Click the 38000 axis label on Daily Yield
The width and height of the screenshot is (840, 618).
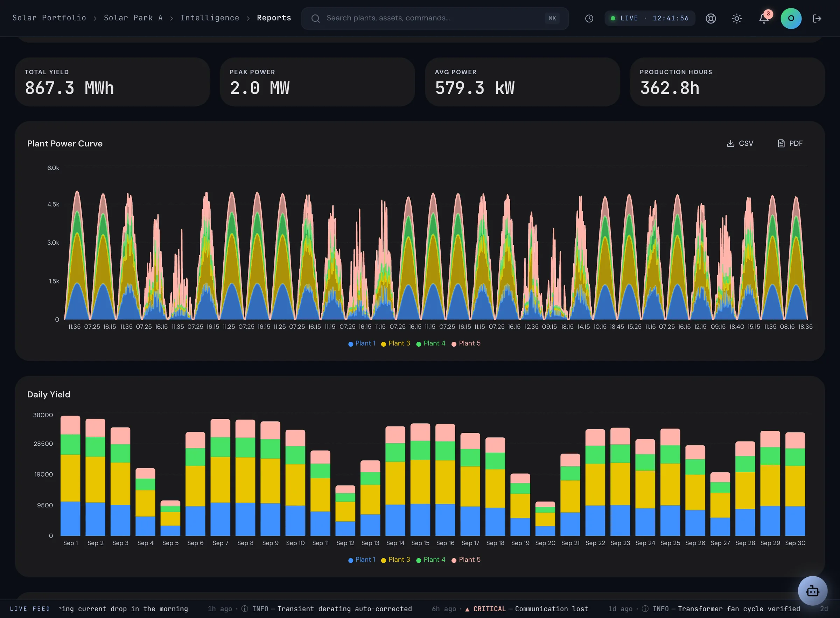click(43, 415)
